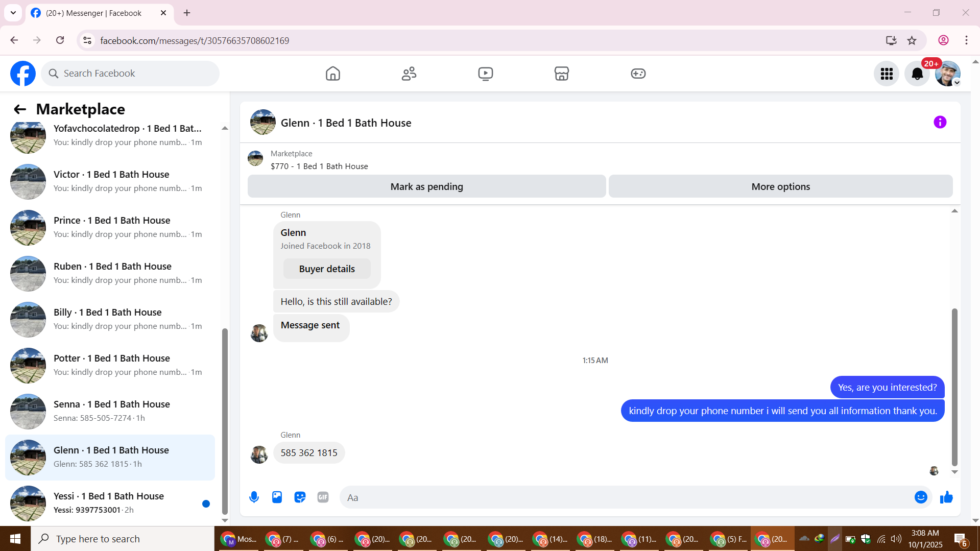The width and height of the screenshot is (980, 551).
Task: Open Chrome profile icon
Action: pyautogui.click(x=943, y=40)
